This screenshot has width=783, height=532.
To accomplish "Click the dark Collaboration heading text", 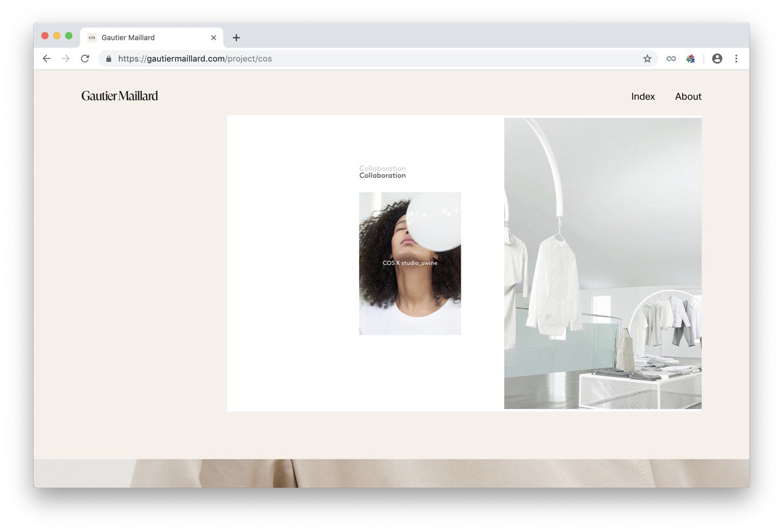I will [382, 175].
